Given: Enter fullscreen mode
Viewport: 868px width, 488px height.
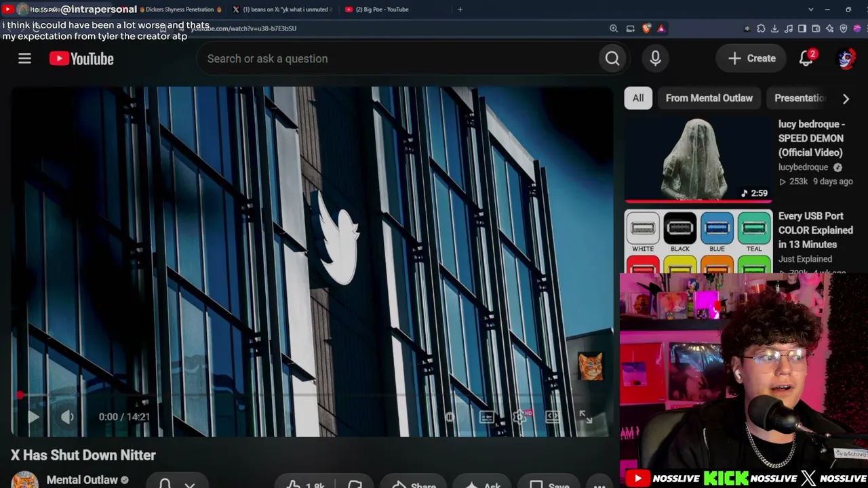Looking at the screenshot, I should click(x=585, y=417).
